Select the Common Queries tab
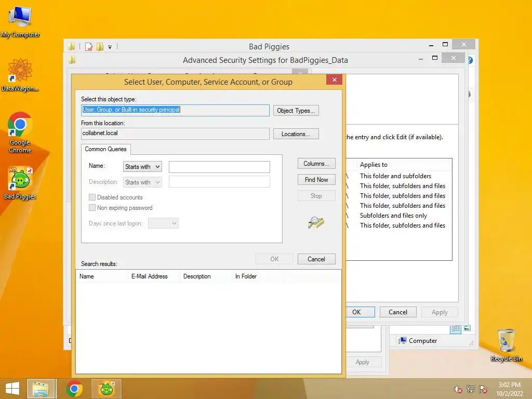 tap(105, 149)
